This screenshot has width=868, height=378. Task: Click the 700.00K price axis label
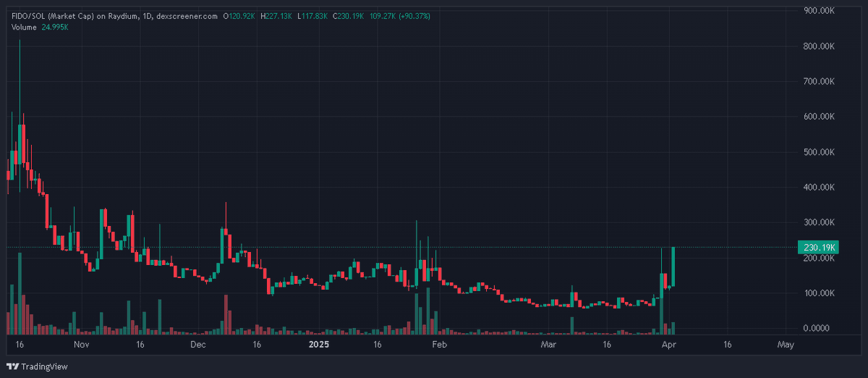point(820,82)
